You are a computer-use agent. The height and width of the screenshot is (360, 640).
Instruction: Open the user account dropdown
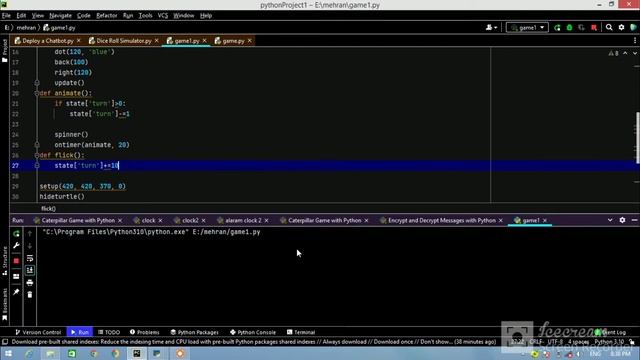491,27
